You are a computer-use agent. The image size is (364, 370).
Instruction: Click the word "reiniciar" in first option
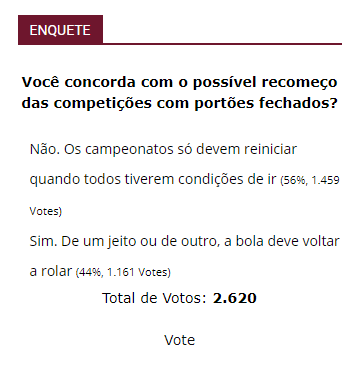pos(270,150)
